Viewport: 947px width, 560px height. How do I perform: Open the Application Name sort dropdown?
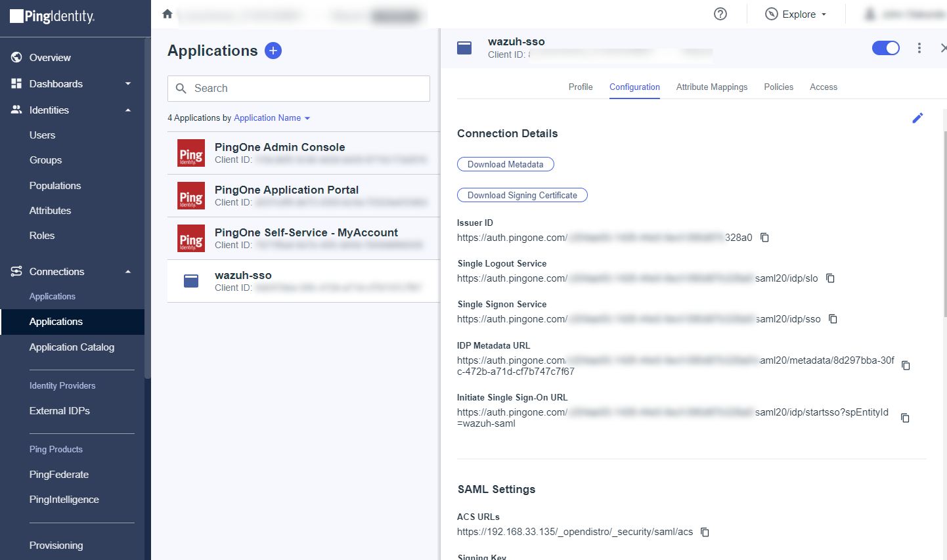point(272,118)
